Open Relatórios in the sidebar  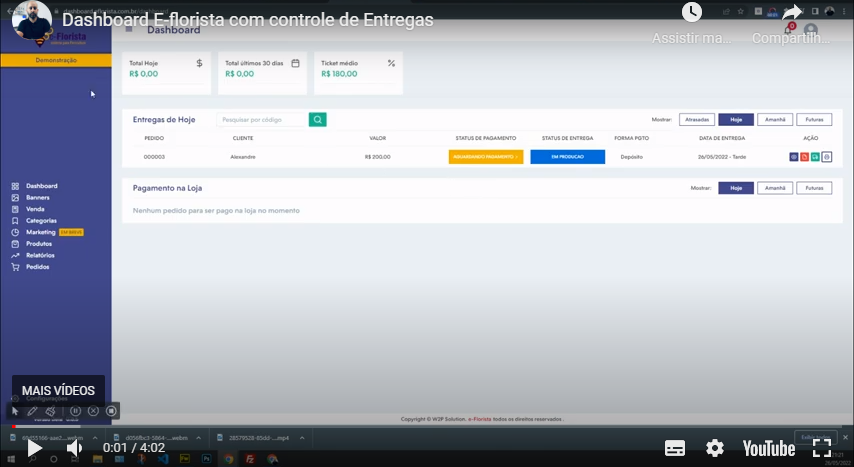pyautogui.click(x=40, y=256)
